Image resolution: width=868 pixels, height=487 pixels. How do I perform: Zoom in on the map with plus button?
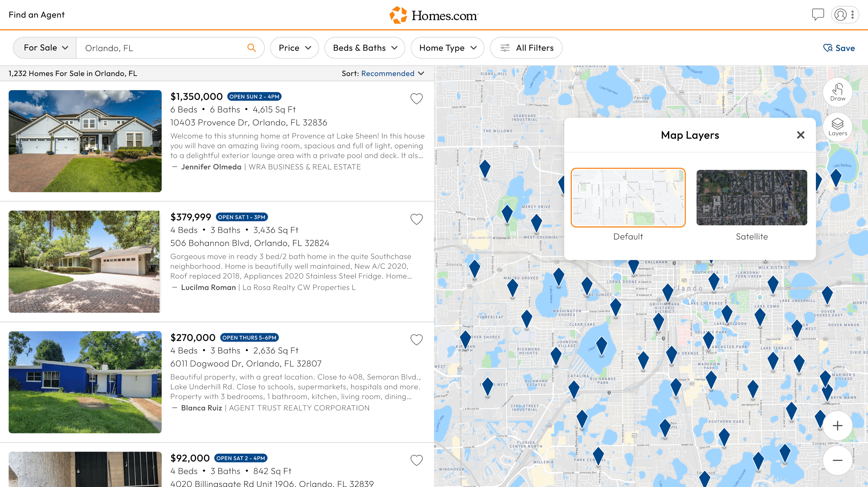[837, 425]
